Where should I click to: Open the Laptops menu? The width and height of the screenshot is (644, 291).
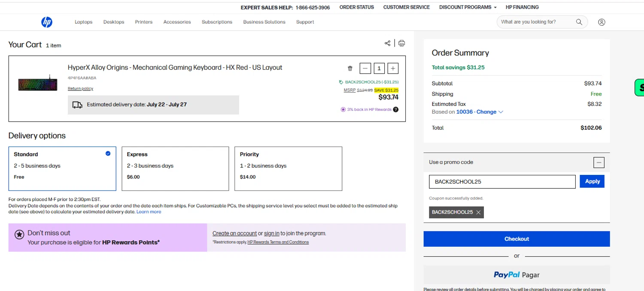coord(84,22)
